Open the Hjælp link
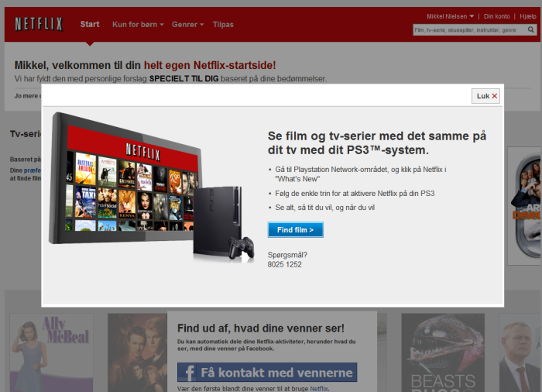Screen dimensions: 542x392 528,16
